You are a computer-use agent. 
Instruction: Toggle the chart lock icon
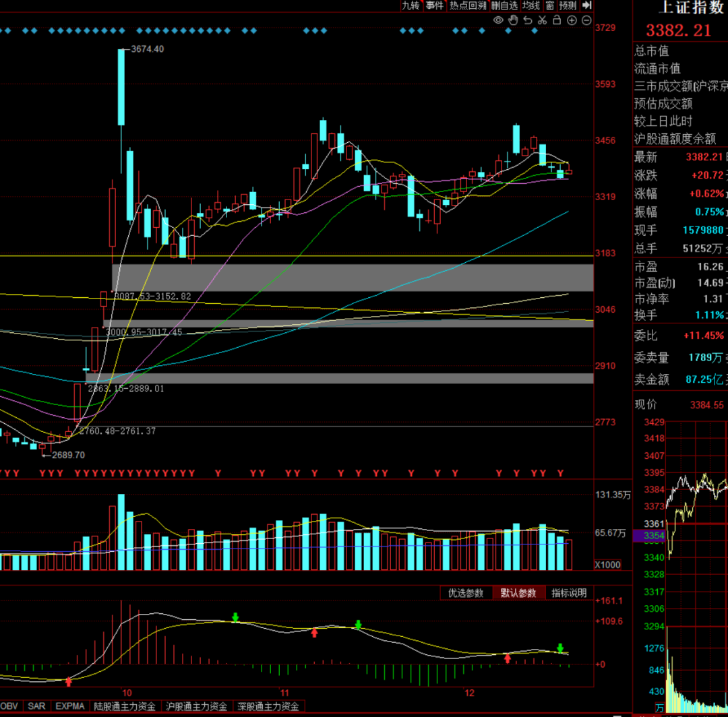[x=557, y=20]
